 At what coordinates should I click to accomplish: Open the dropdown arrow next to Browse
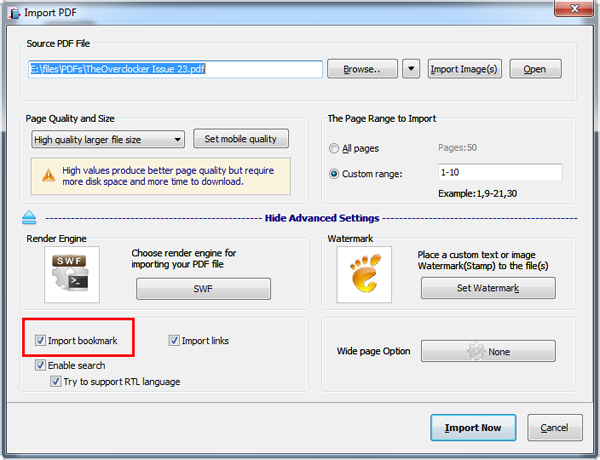411,69
